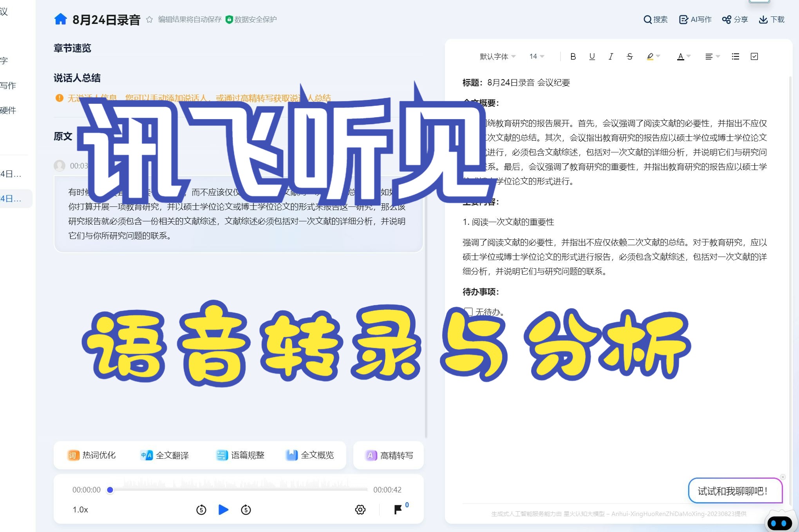Image resolution: width=799 pixels, height=532 pixels.
Task: Click the speaker avatar at 00:03
Action: [x=60, y=166]
